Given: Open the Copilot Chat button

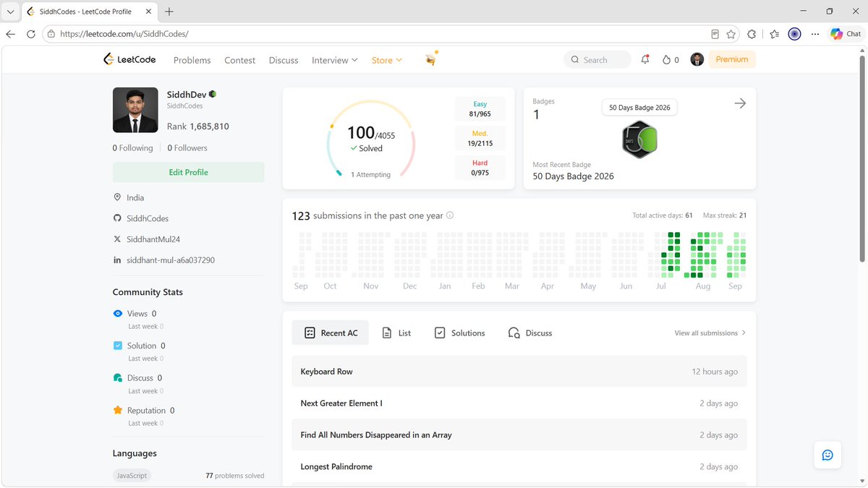Looking at the screenshot, I should (846, 34).
